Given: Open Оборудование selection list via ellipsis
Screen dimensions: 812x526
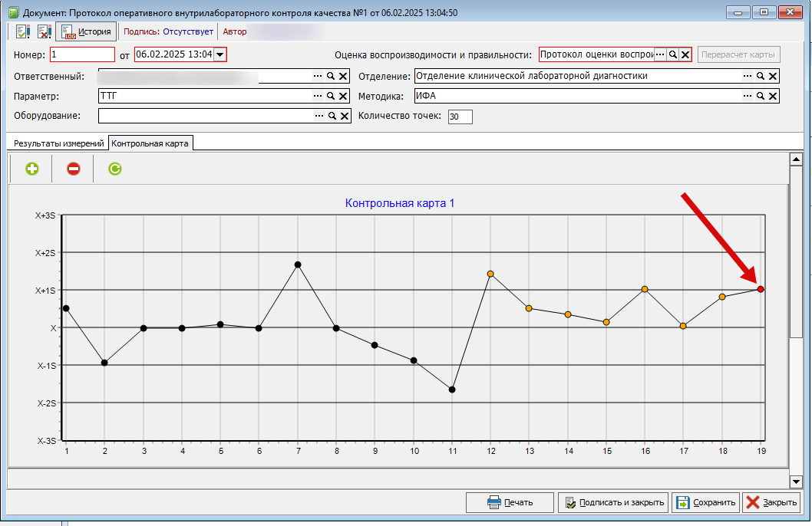Looking at the screenshot, I should pos(319,116).
